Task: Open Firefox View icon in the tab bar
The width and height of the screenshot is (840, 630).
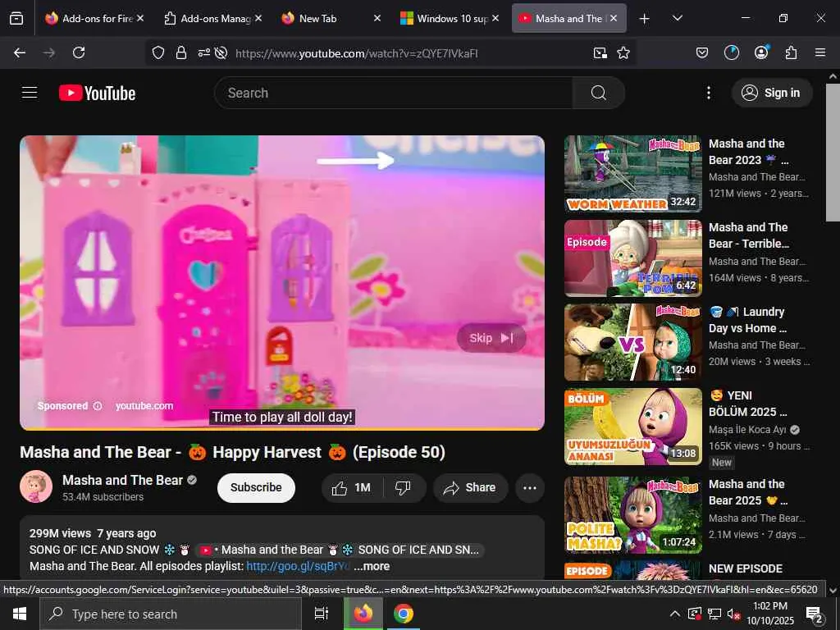Action: [16, 18]
